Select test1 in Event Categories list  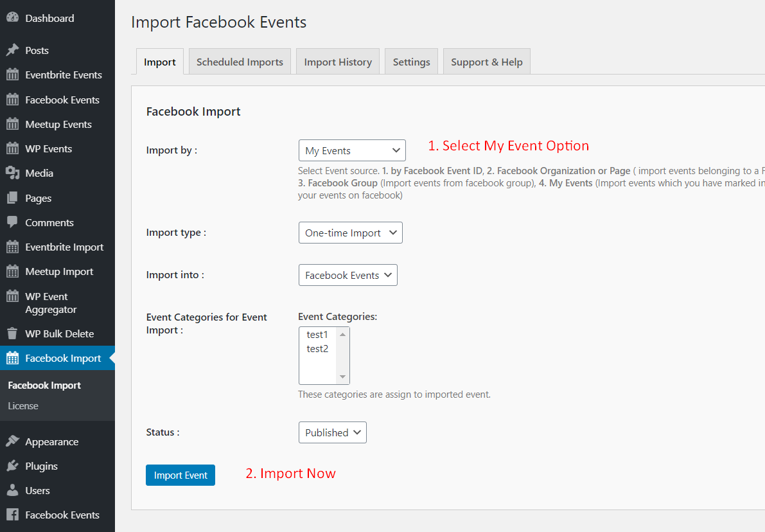(x=317, y=335)
